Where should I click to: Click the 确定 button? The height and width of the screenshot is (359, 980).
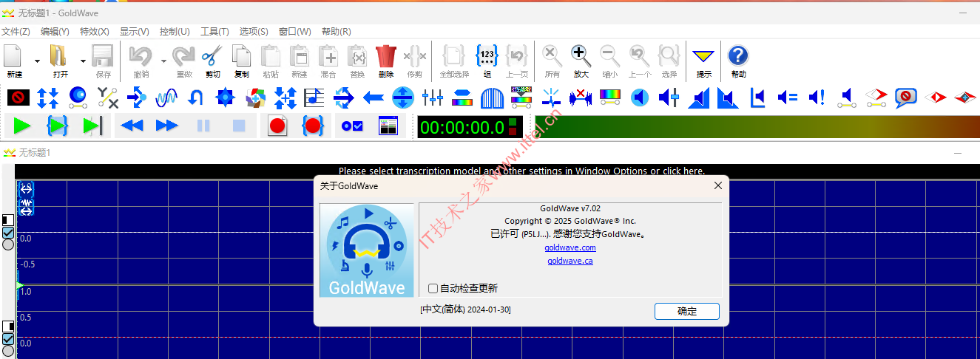coord(686,311)
